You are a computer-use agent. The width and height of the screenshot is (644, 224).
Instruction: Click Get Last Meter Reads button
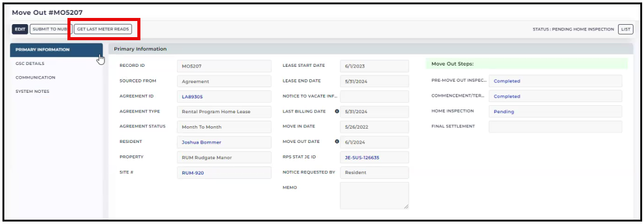(103, 29)
